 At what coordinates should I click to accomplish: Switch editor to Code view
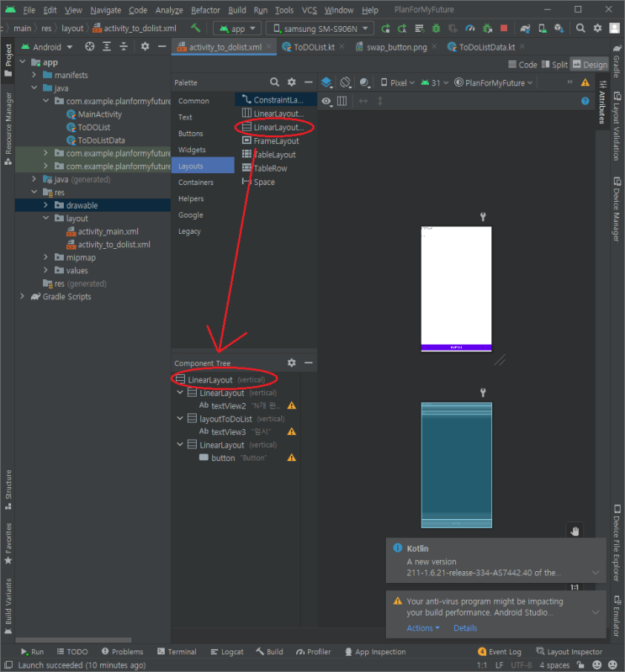click(x=522, y=65)
